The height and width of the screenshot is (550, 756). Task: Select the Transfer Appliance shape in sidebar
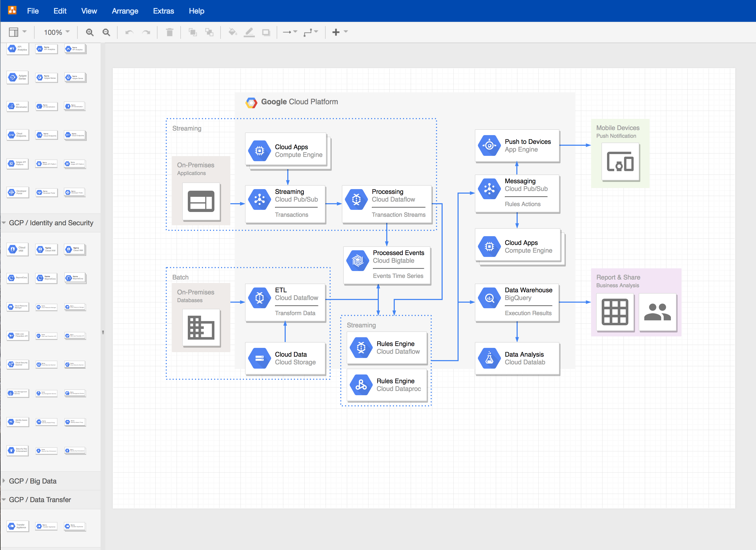(18, 526)
